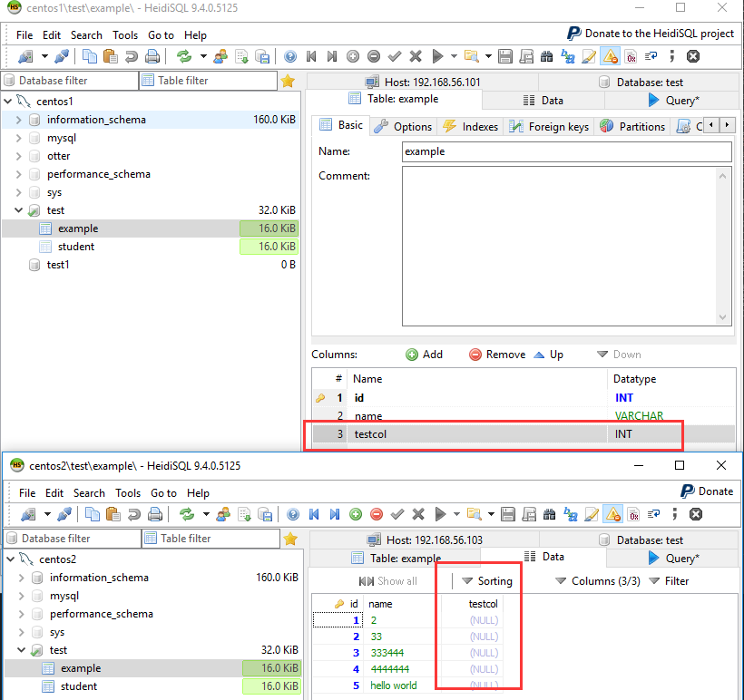
Task: Expand otter database in centos1 tree
Action: 18,156
